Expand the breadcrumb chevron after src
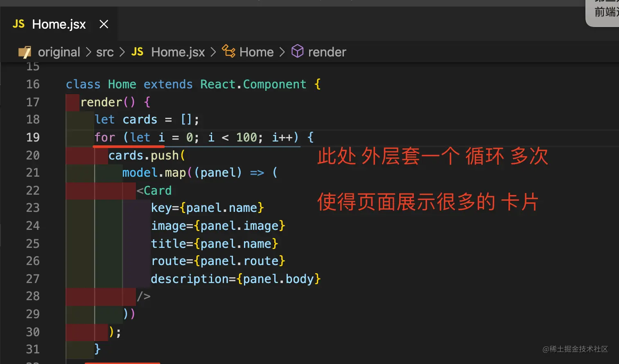 click(x=122, y=52)
